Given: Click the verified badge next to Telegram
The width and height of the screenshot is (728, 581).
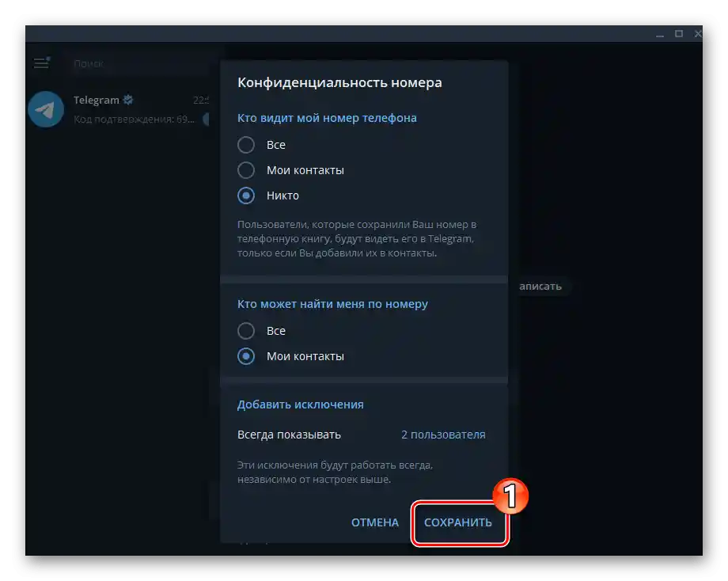Looking at the screenshot, I should (128, 100).
